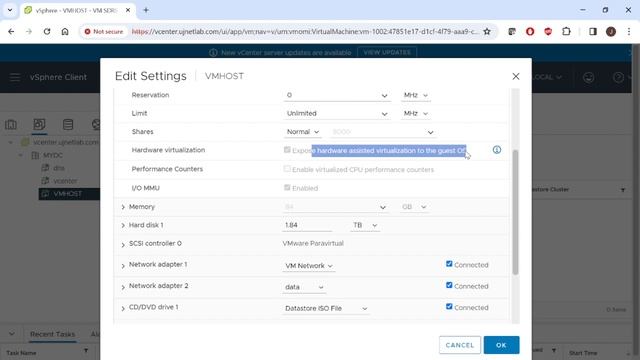Open the tab search dropdown arrow
The height and width of the screenshot is (360, 640).
coord(10,10)
